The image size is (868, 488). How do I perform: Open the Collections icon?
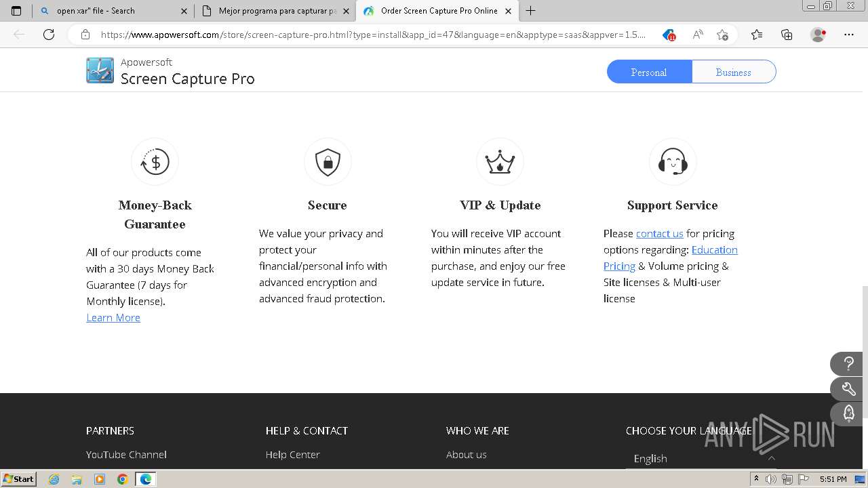(787, 35)
